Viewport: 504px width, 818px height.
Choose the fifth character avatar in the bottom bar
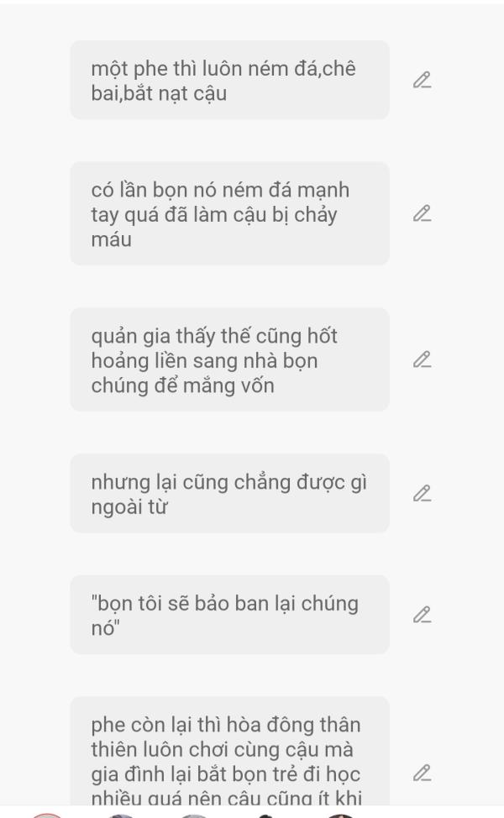click(x=340, y=815)
